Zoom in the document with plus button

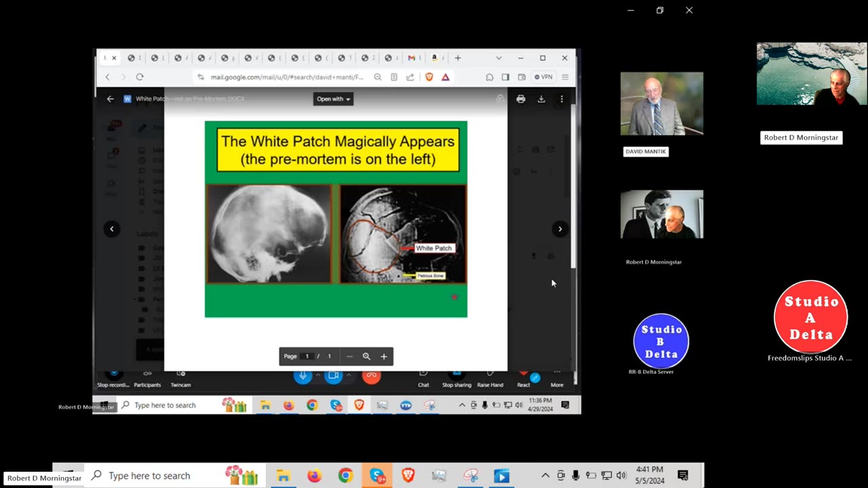coord(384,357)
